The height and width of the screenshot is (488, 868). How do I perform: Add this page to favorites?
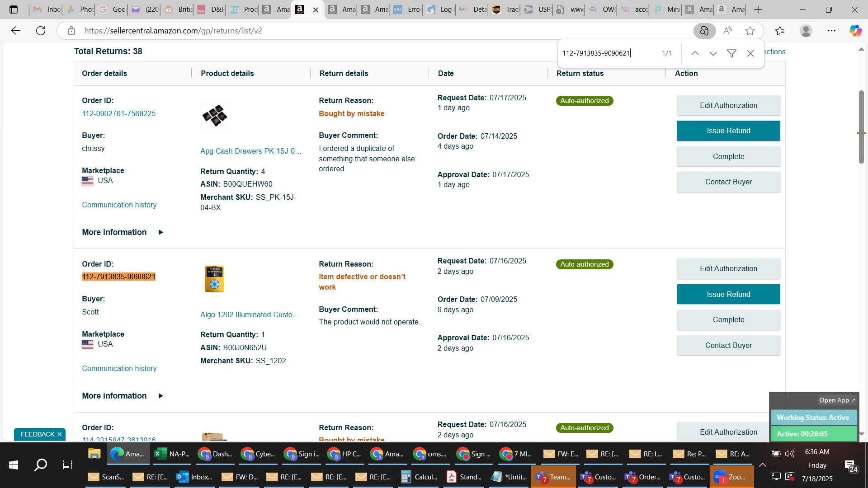pos(750,31)
